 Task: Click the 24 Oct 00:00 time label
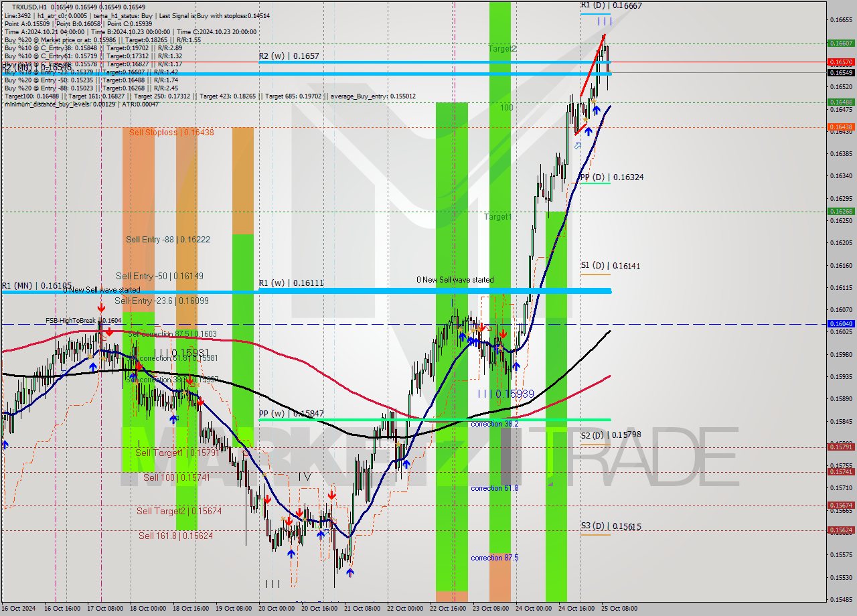533,609
